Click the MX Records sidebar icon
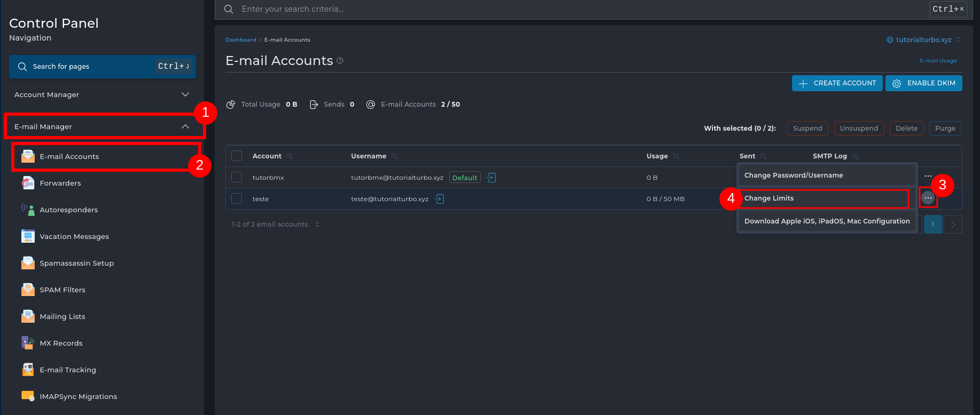The height and width of the screenshot is (415, 980). click(x=28, y=343)
